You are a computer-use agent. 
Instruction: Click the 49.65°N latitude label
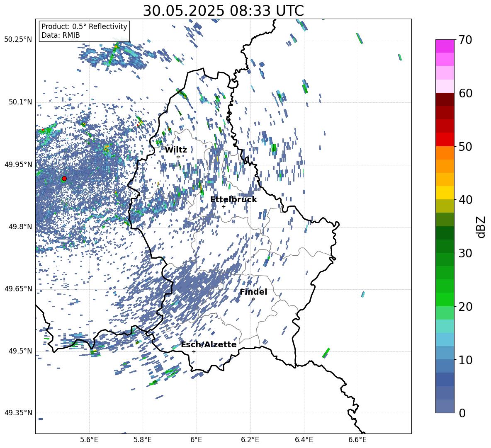click(18, 289)
